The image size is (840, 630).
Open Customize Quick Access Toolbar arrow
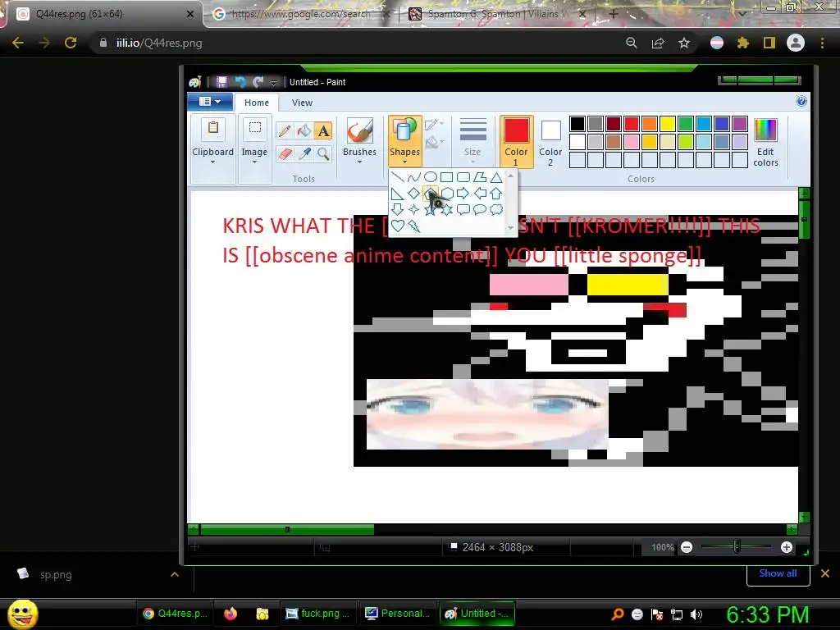point(273,83)
